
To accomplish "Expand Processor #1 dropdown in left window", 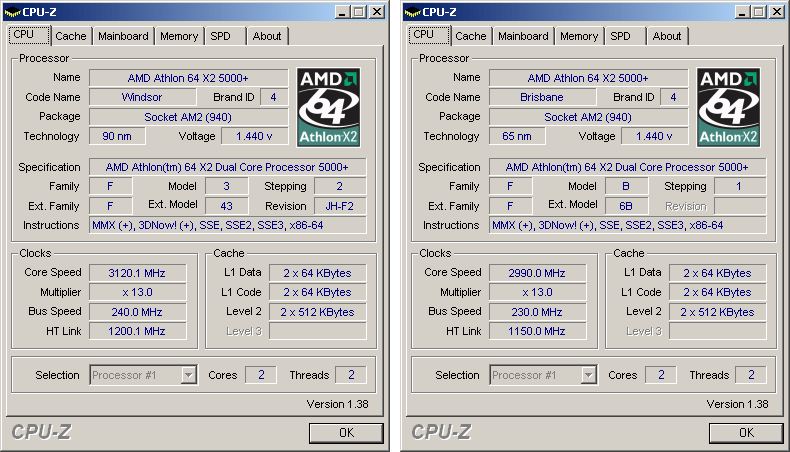I will (x=188, y=375).
